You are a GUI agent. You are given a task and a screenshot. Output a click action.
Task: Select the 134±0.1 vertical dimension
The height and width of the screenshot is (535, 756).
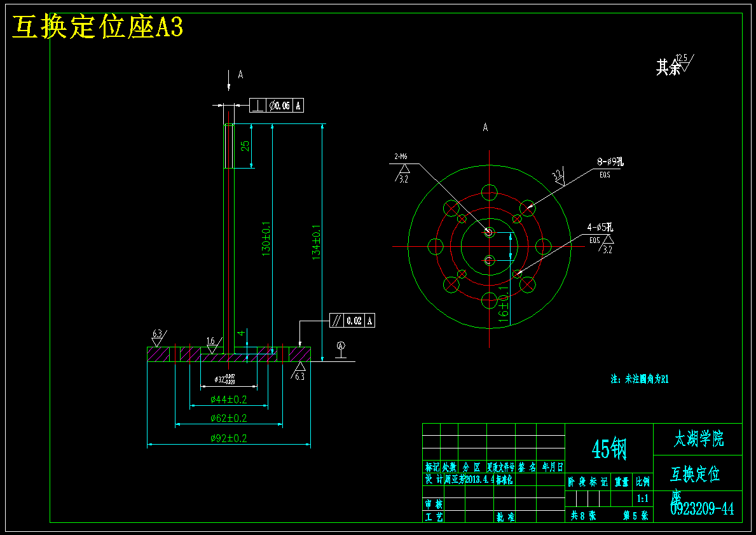click(x=316, y=242)
